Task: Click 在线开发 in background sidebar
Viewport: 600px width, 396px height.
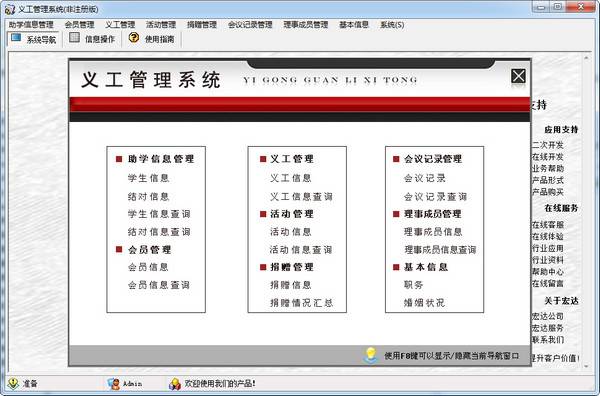Action: [548, 157]
